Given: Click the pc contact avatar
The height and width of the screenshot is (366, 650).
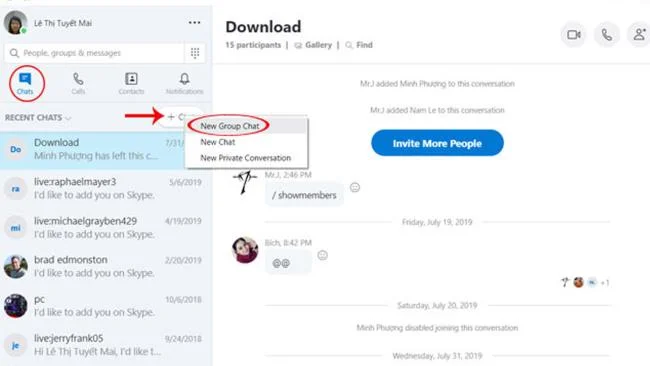Looking at the screenshot, I should tap(15, 305).
